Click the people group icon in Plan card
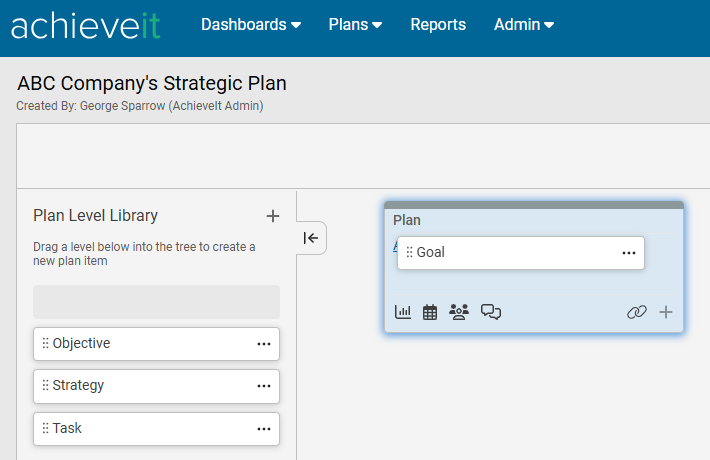The width and height of the screenshot is (710, 460). pos(459,312)
